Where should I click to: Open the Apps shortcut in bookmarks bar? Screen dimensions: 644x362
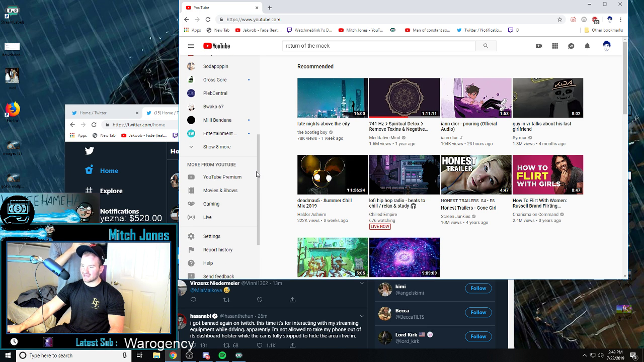[x=192, y=30]
